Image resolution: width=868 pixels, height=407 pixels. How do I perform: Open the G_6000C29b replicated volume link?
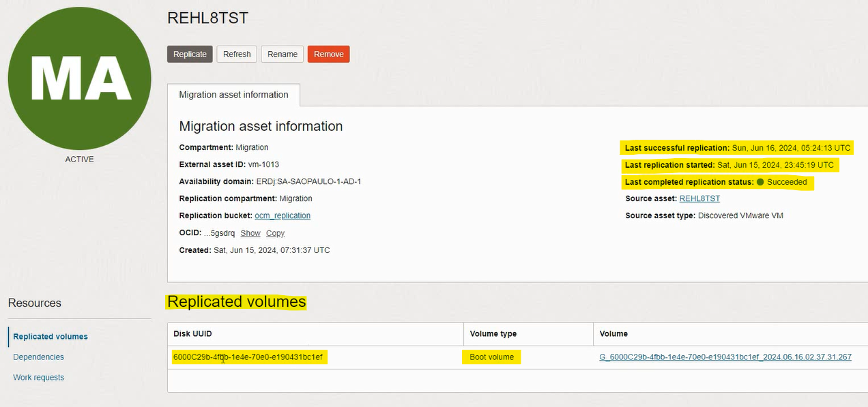click(725, 357)
